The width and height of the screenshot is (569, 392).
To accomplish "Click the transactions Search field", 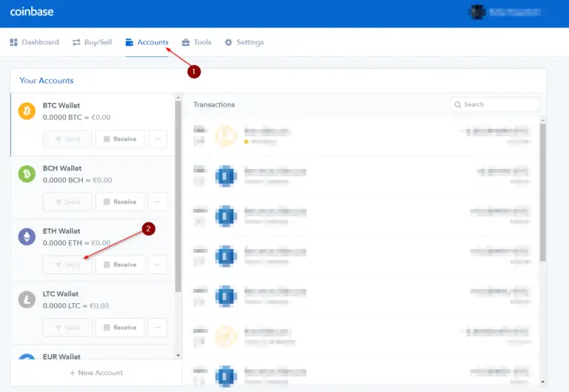I will (x=495, y=104).
